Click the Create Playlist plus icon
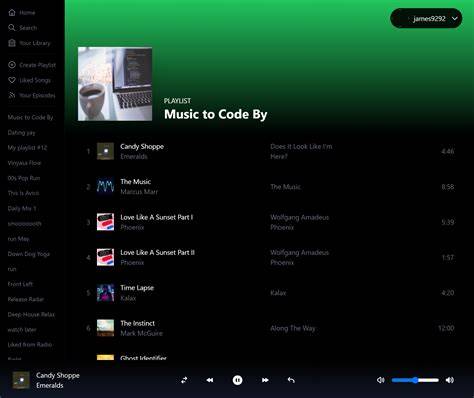 point(12,65)
